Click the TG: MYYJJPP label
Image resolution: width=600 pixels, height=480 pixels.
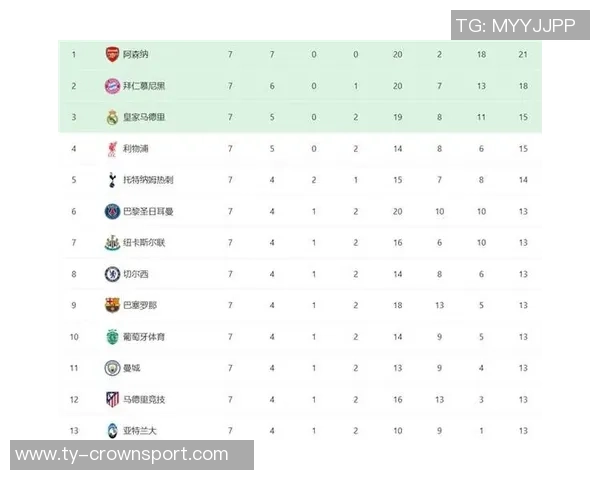[x=515, y=25]
